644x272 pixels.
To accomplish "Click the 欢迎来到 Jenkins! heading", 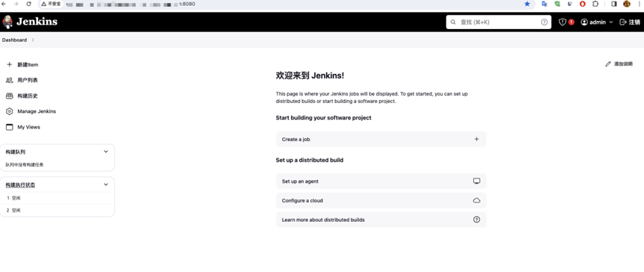I will coord(310,75).
